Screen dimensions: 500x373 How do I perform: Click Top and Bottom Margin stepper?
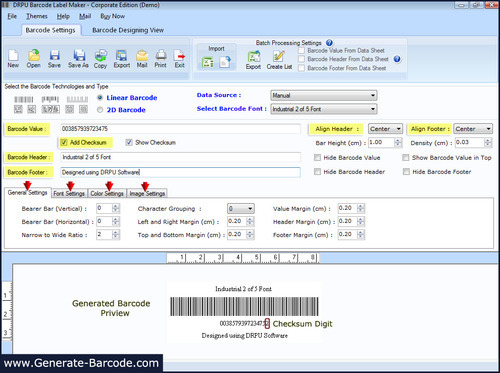250,235
